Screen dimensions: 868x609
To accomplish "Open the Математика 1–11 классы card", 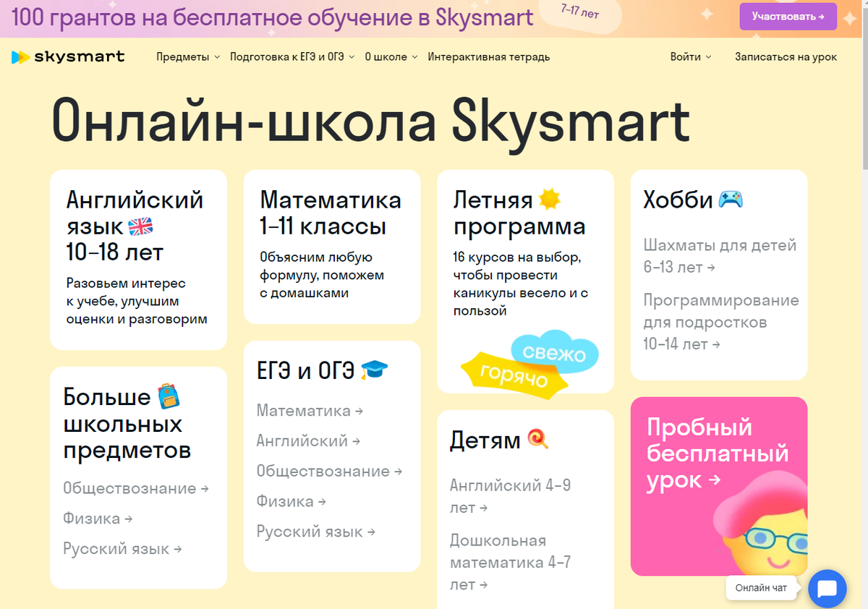I will (332, 247).
